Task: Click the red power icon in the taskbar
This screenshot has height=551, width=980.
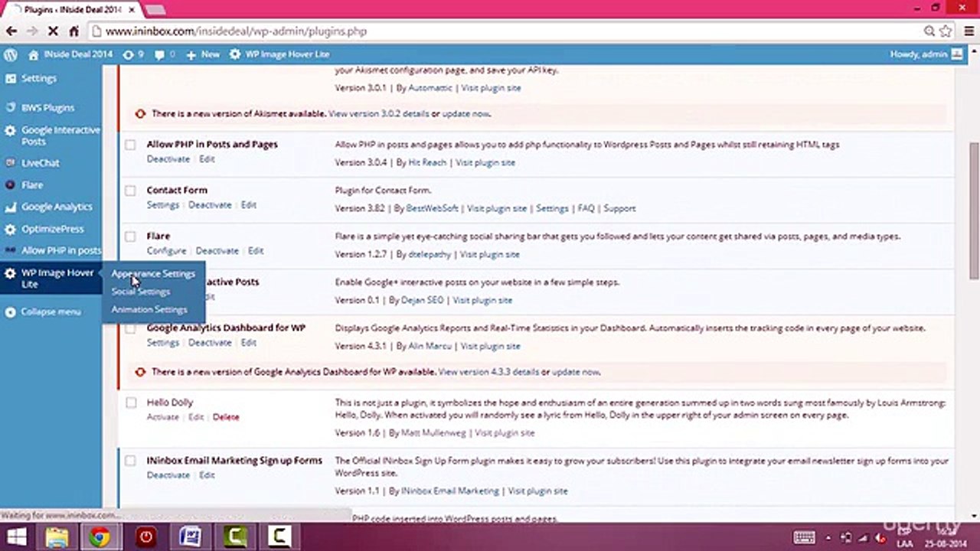Action: 145,537
